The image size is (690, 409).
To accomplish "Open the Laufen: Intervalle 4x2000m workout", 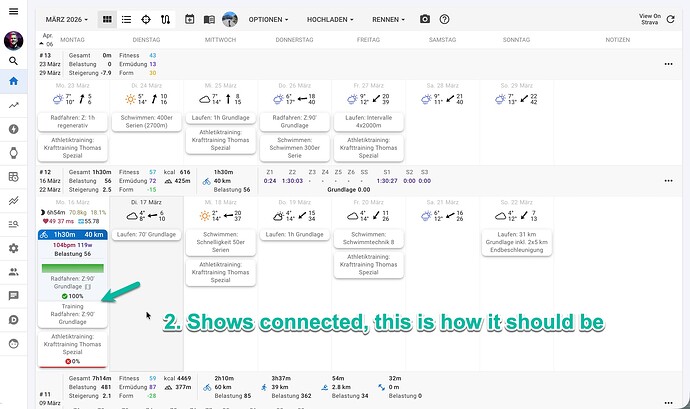I will click(368, 120).
